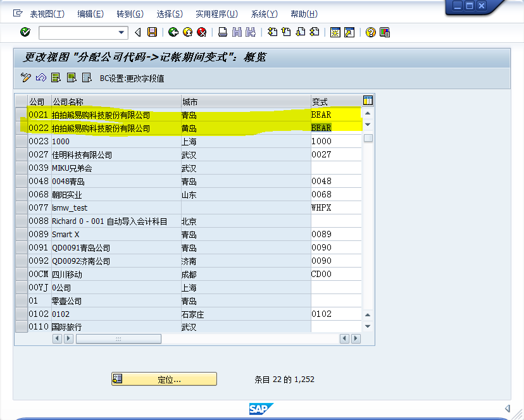Collapse the command field triangle
Viewport: 524px width, 420px height.
pos(138,32)
